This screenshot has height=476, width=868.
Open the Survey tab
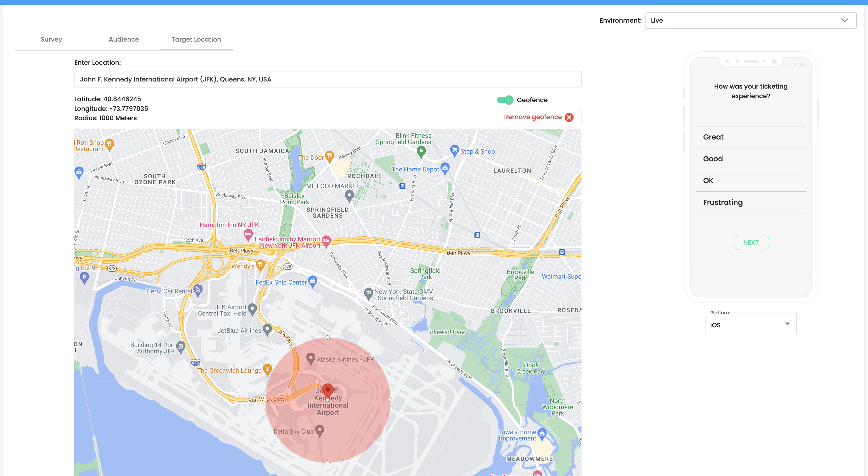pyautogui.click(x=51, y=39)
